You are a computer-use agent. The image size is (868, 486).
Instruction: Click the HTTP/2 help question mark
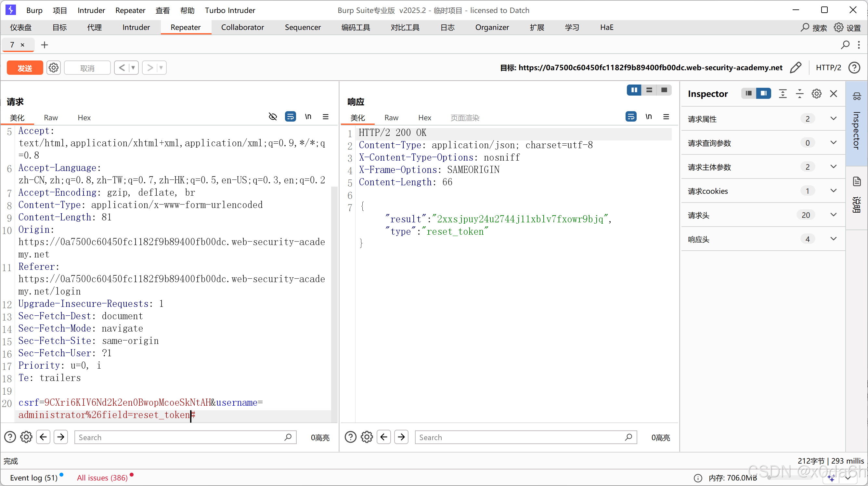[x=855, y=67]
